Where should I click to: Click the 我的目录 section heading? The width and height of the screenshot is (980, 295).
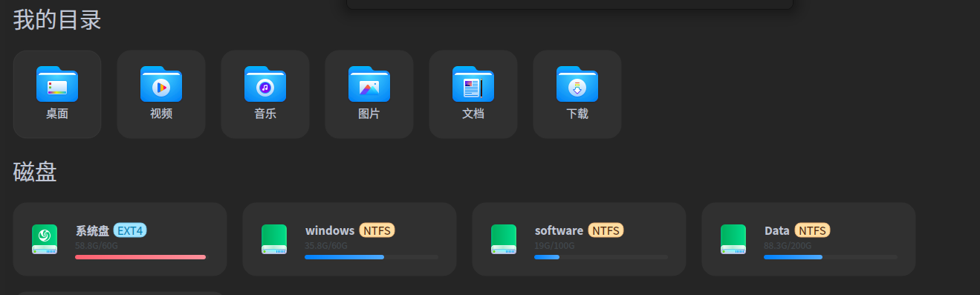pyautogui.click(x=57, y=20)
